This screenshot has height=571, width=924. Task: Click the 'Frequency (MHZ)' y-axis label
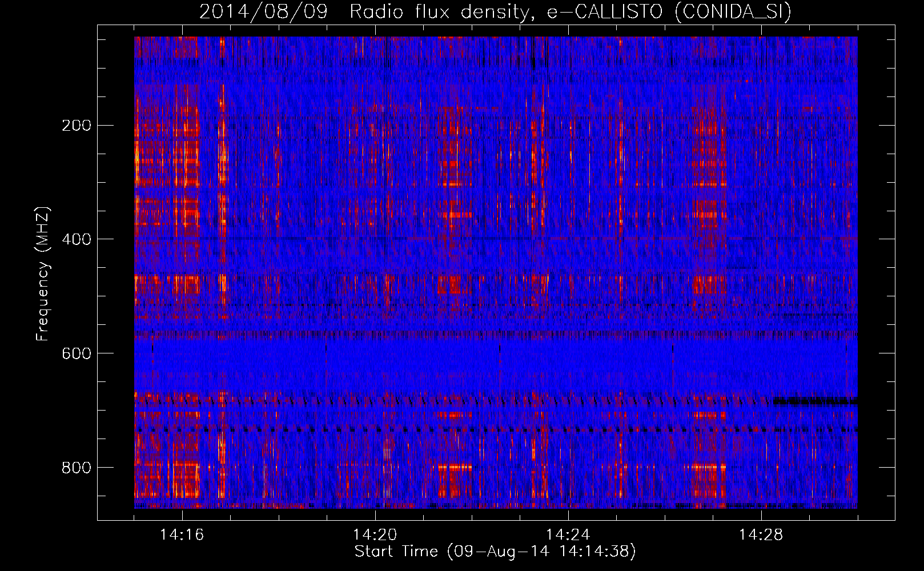[43, 274]
